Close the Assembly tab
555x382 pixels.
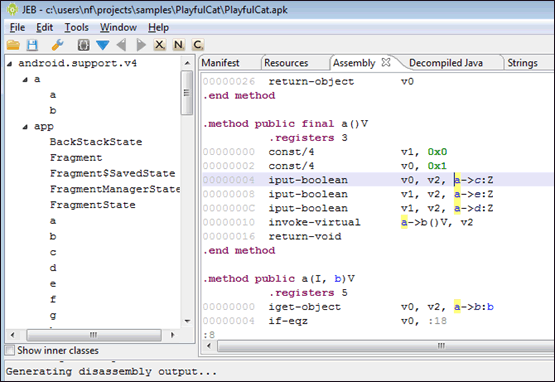[386, 62]
